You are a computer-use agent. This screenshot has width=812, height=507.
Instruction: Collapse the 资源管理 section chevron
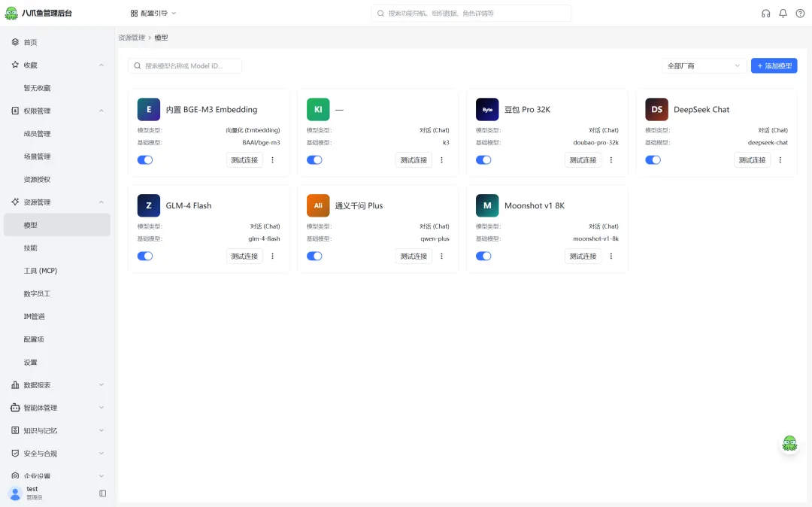coord(101,202)
